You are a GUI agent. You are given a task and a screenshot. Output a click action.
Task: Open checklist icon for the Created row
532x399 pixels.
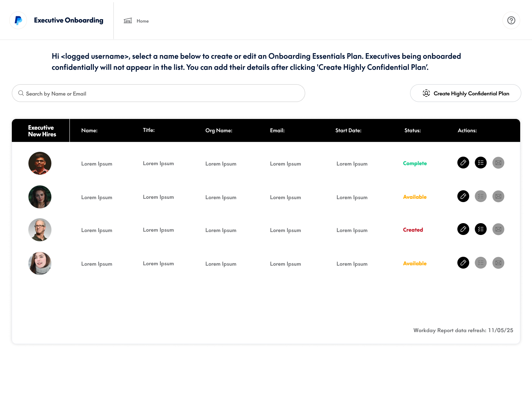(x=481, y=229)
